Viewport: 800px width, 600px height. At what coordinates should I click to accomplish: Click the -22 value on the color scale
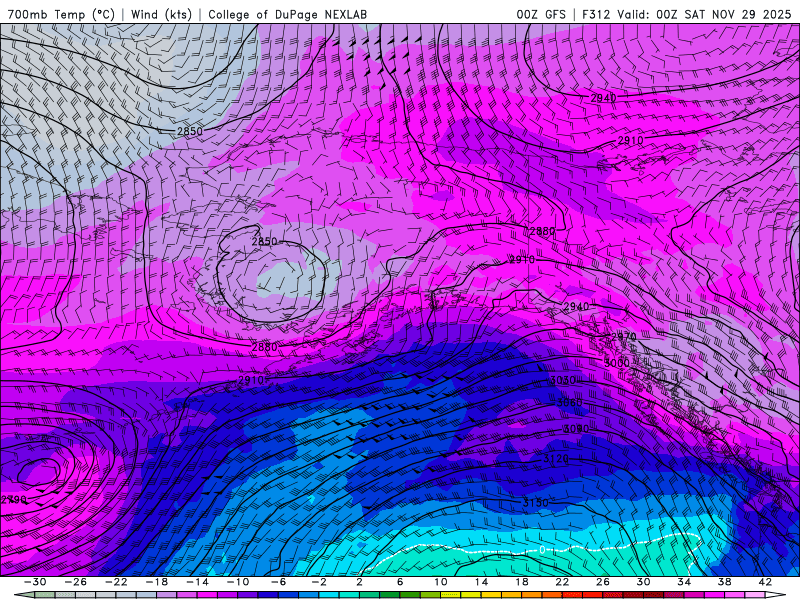[116, 582]
